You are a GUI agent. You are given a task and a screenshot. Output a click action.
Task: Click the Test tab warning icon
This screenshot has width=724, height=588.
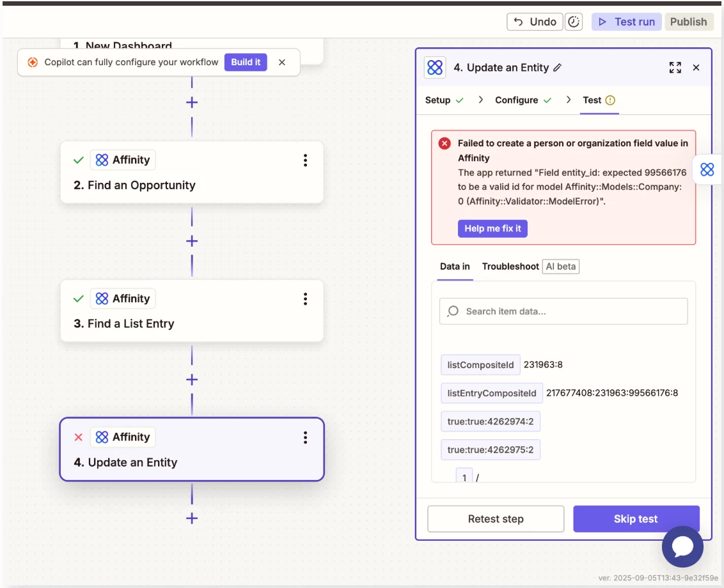610,100
